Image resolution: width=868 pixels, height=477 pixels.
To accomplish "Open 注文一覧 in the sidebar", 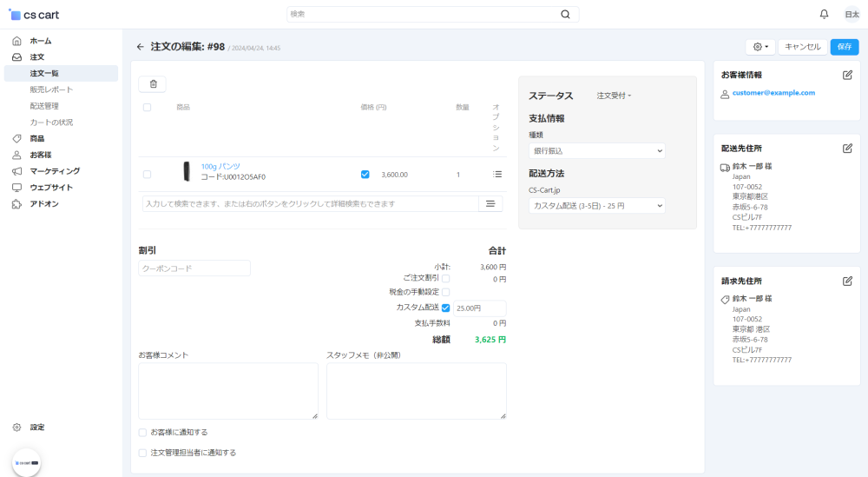I will 61,73.
